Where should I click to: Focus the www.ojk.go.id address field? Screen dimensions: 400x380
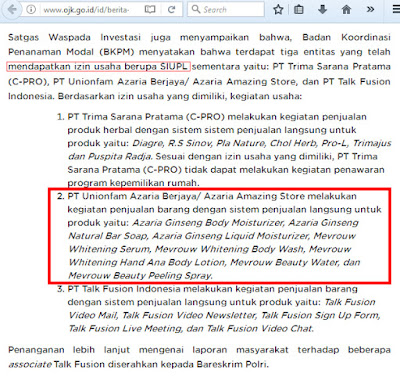click(x=86, y=10)
